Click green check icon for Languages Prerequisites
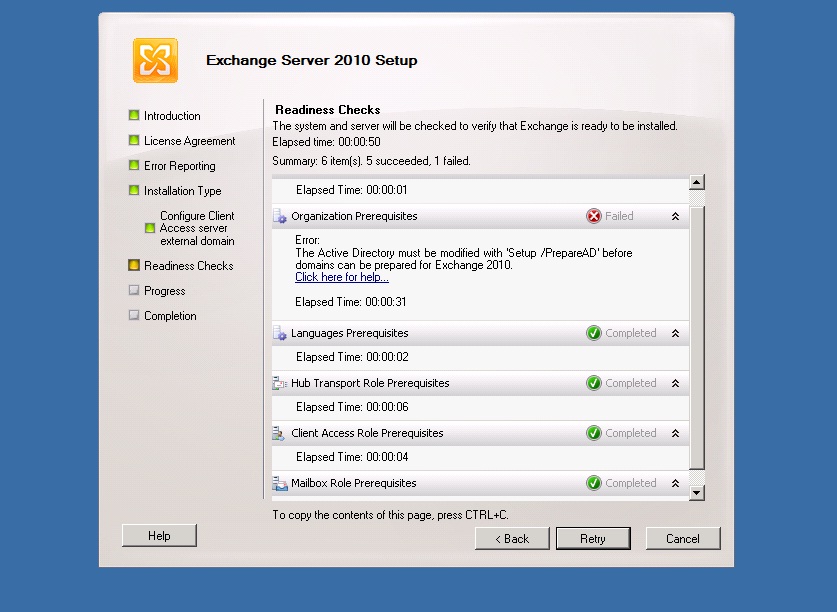837x612 pixels. 594,333
